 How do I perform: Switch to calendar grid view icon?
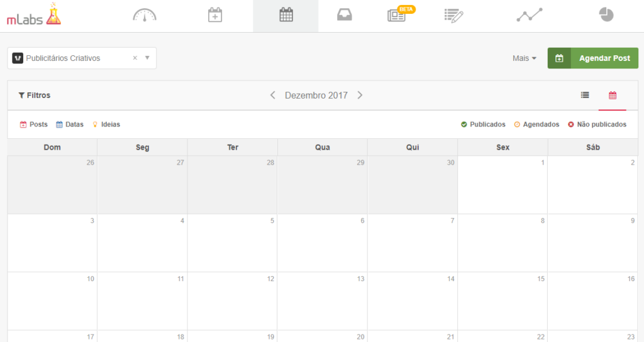pyautogui.click(x=613, y=96)
